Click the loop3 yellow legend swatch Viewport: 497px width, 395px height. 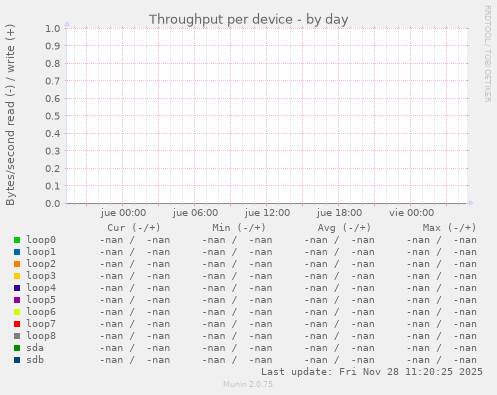[17, 276]
